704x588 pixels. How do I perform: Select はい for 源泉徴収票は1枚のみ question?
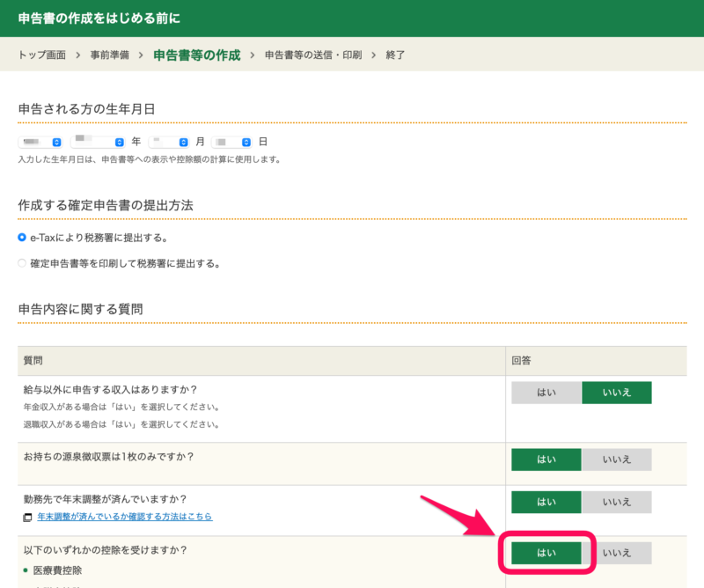[546, 459]
